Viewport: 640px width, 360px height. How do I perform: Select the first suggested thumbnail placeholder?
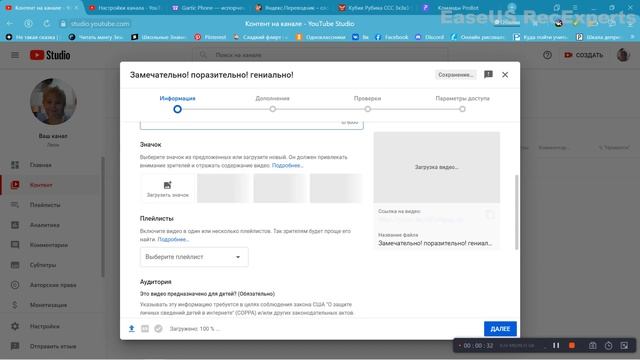(223, 188)
